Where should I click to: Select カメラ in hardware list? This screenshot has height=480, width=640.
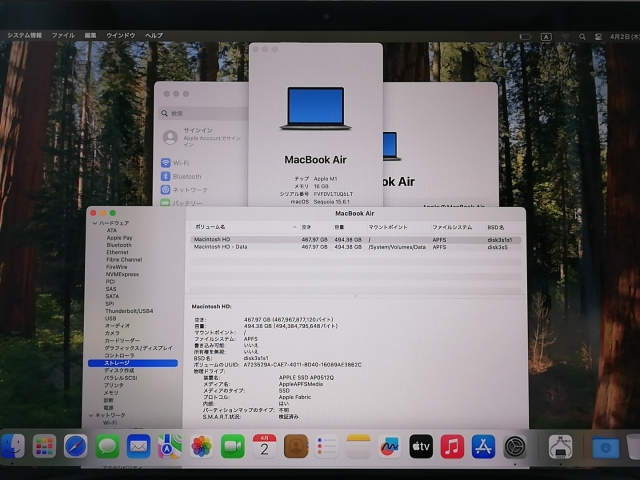pos(112,333)
